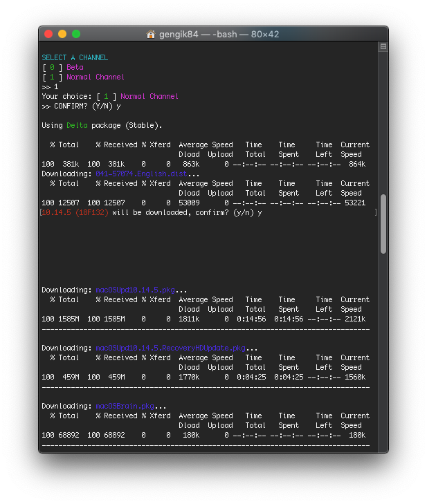Click the 'CONFIRM? (Y/N)' prompt text
427x504 pixels.
[x=83, y=106]
